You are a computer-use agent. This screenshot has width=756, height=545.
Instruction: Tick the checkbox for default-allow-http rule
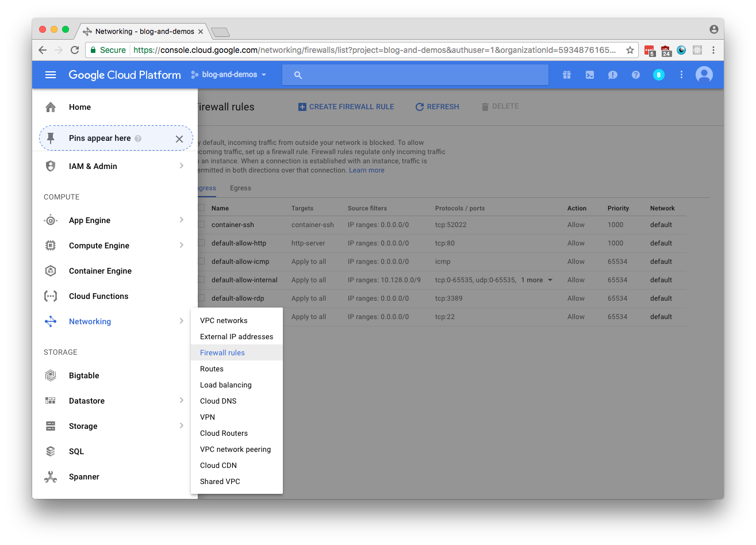pos(201,243)
